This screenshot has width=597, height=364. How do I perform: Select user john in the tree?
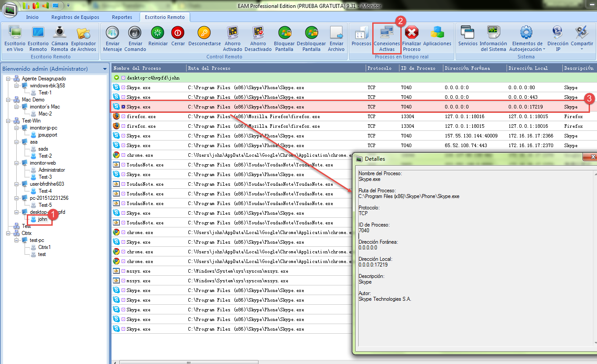click(43, 219)
